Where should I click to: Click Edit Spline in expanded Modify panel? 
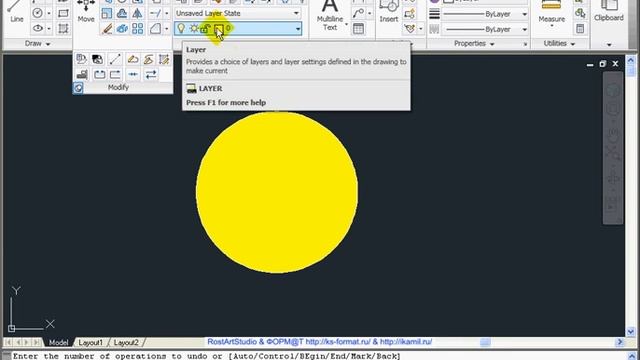[x=149, y=59]
